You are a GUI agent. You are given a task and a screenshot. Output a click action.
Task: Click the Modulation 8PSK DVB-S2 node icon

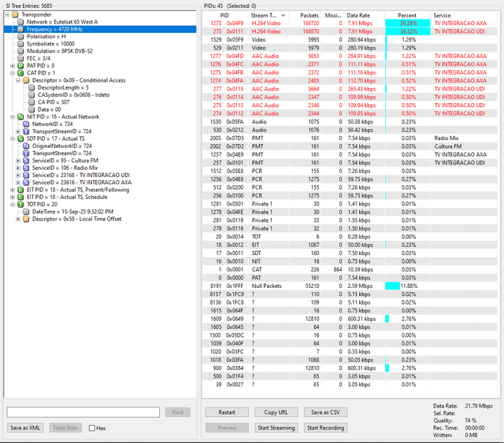click(x=20, y=51)
